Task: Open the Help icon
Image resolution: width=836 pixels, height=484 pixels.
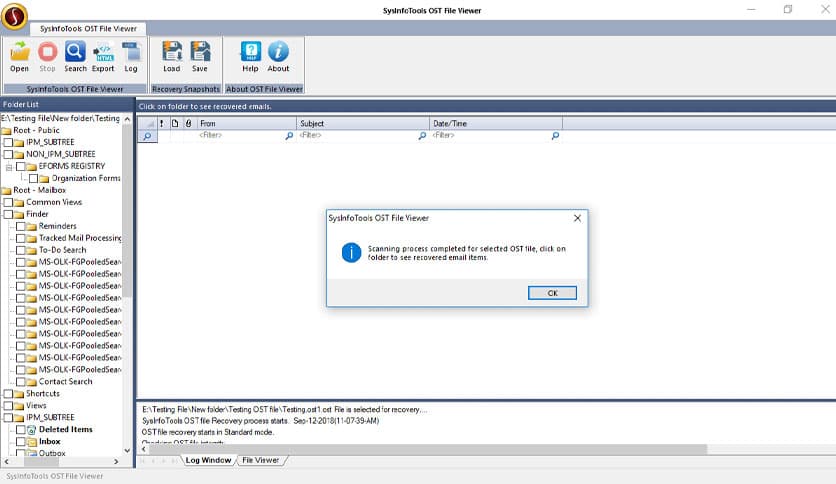Action: pyautogui.click(x=251, y=52)
